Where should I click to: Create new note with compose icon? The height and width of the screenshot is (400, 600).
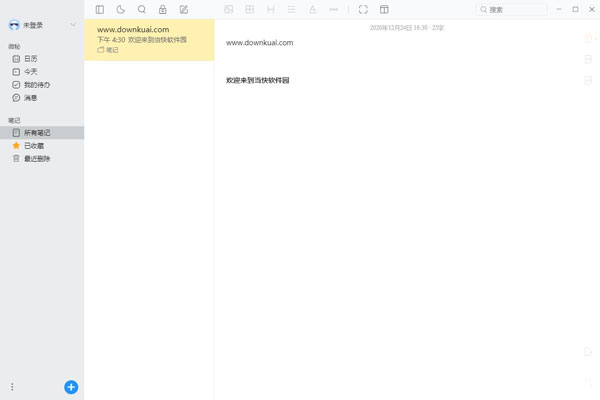pos(183,9)
